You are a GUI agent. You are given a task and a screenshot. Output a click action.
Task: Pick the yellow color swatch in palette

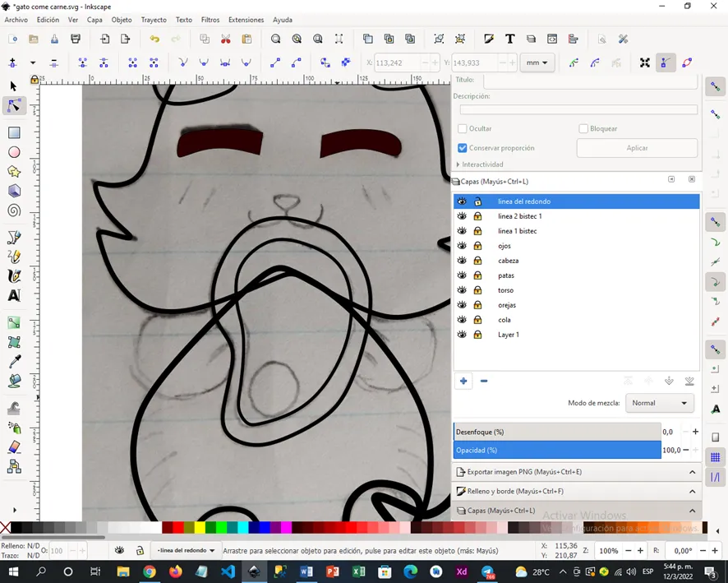tap(200, 528)
